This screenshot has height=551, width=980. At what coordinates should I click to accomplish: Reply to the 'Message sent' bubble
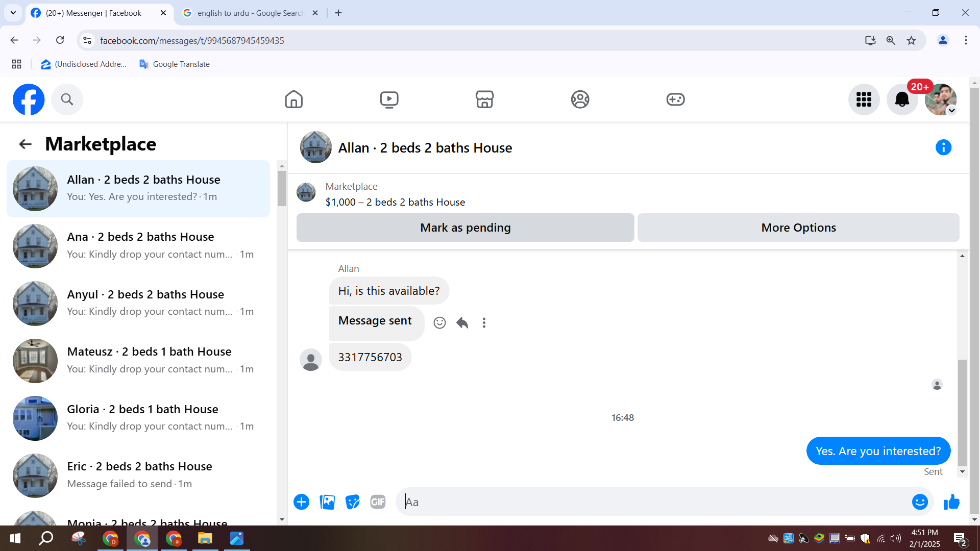[462, 322]
